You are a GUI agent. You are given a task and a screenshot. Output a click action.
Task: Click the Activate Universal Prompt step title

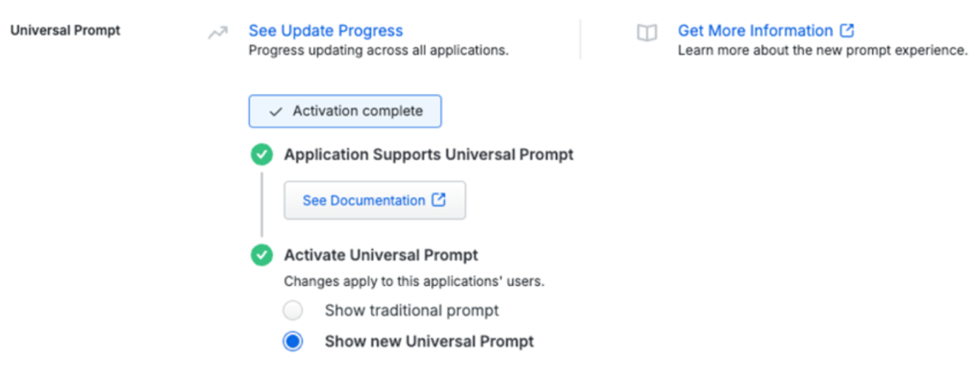tap(381, 255)
